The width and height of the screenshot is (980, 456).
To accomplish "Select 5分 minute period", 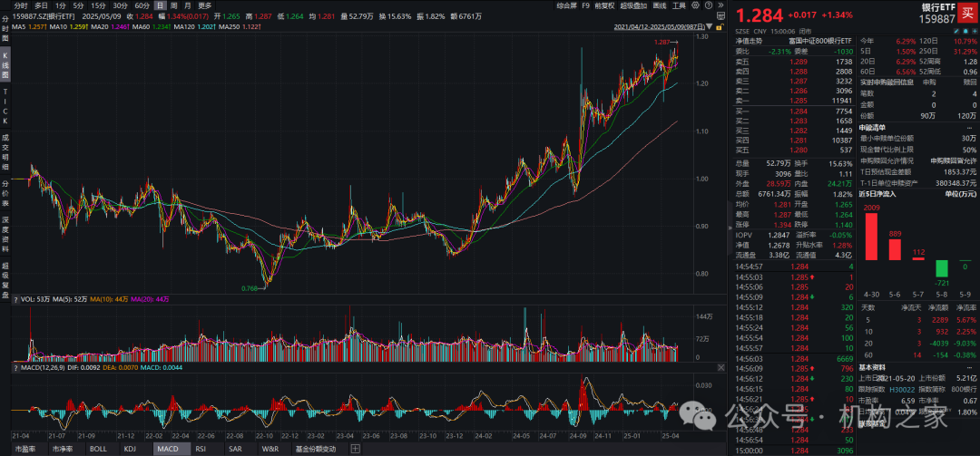I will coord(78,5).
